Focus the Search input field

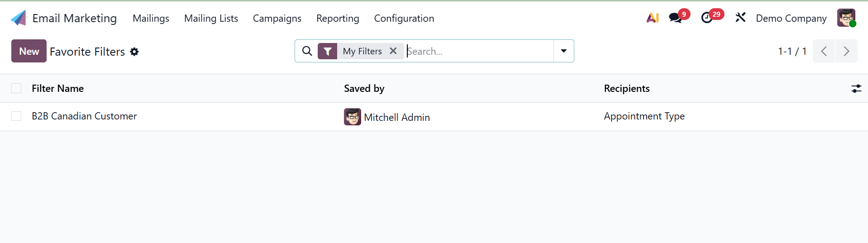click(479, 51)
